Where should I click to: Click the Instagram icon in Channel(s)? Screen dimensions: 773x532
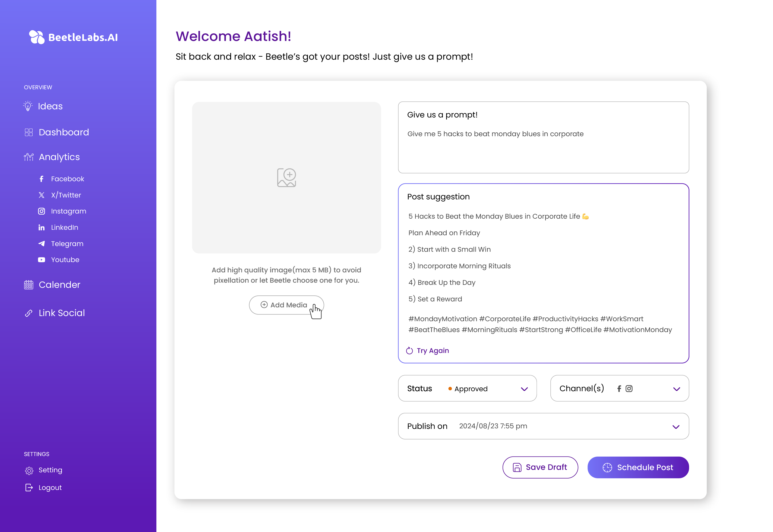[629, 389]
